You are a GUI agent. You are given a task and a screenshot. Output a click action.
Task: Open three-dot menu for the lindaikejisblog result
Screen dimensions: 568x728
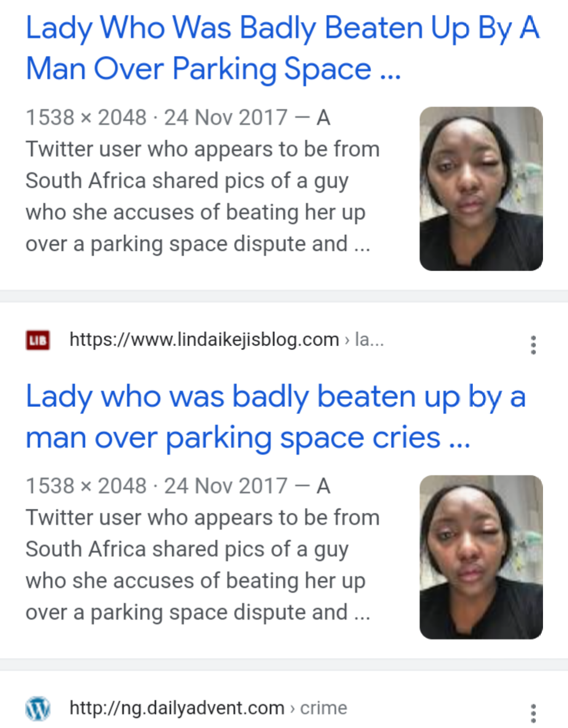[533, 345]
